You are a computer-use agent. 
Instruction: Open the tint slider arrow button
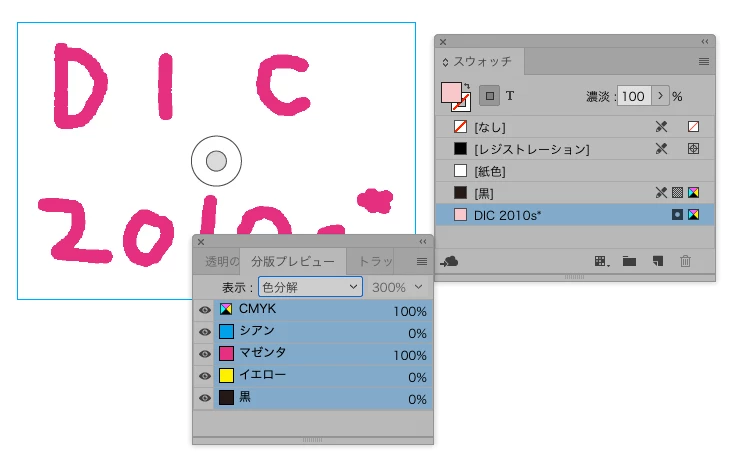[660, 96]
